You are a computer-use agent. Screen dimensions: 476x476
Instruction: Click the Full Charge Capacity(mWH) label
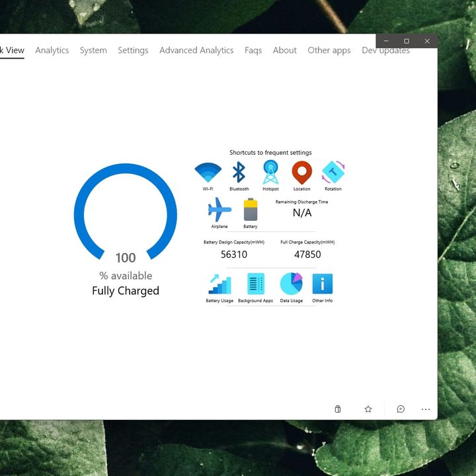pos(307,242)
